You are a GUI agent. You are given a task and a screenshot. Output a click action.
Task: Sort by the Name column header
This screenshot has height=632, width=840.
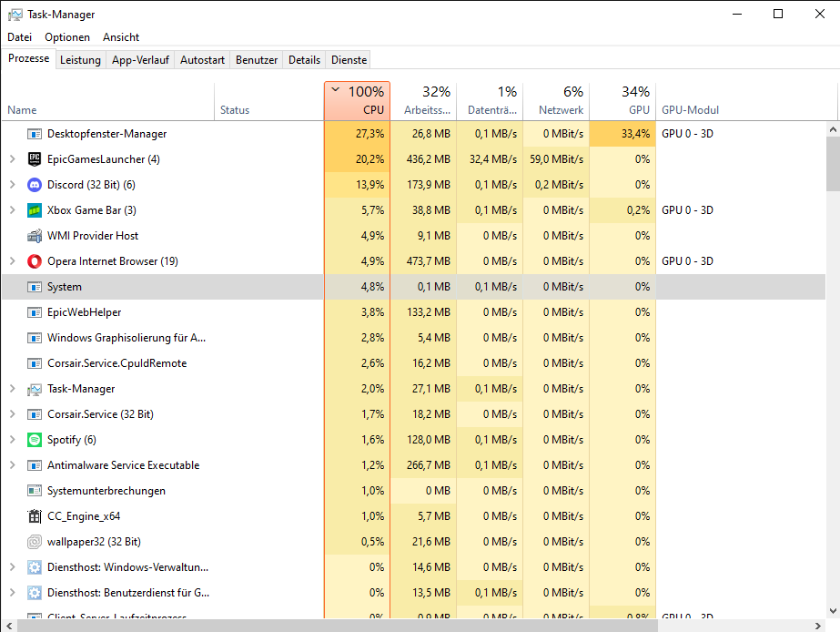[107, 101]
